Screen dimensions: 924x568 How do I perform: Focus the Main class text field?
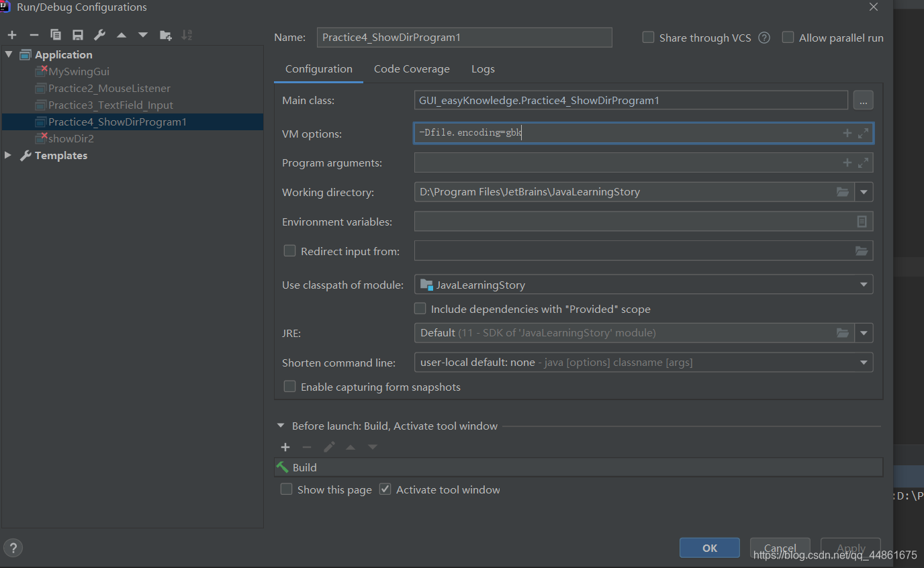pos(631,100)
